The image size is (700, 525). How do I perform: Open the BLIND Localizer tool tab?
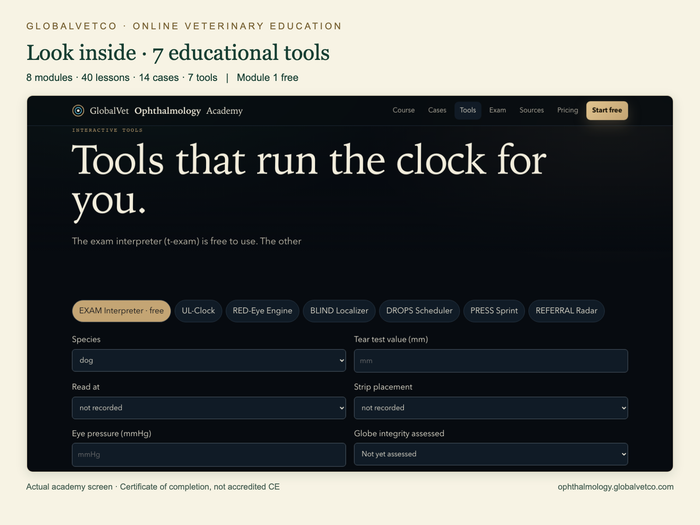[x=339, y=311]
